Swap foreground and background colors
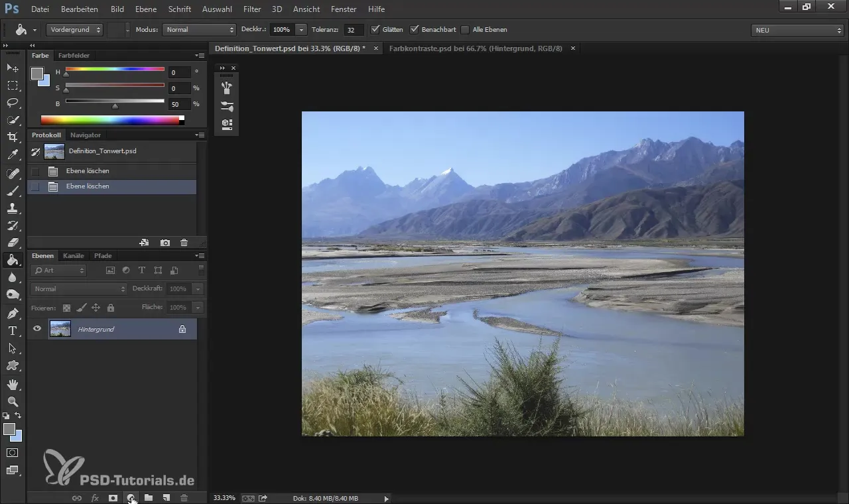Viewport: 849px width, 504px height. coord(18,415)
